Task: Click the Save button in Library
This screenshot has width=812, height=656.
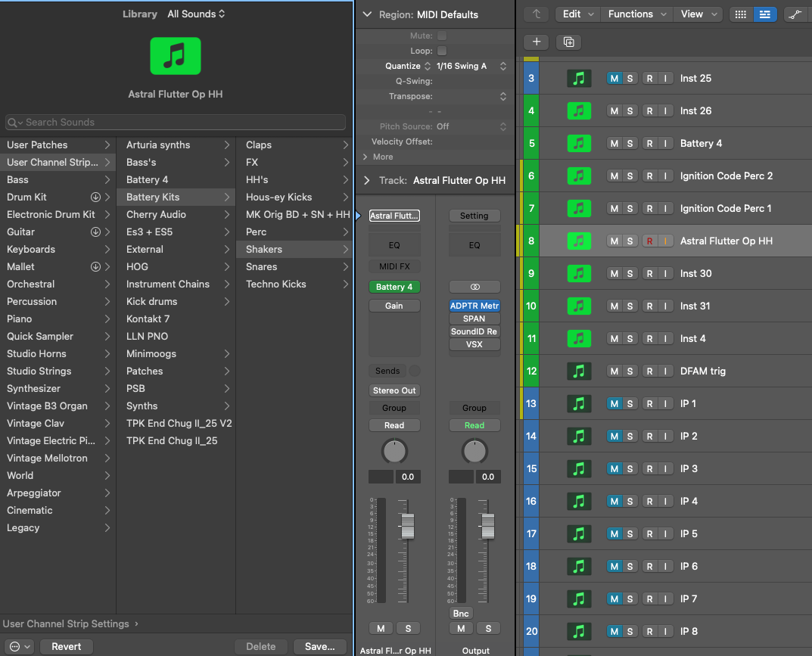Action: tap(319, 646)
